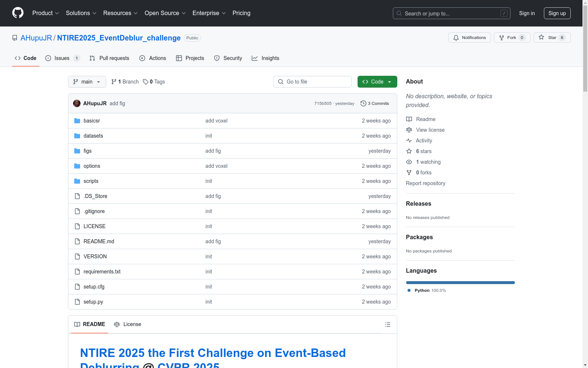Screen dimensions: 588x368
Task: Click the Go to file search field
Action: [x=312, y=82]
